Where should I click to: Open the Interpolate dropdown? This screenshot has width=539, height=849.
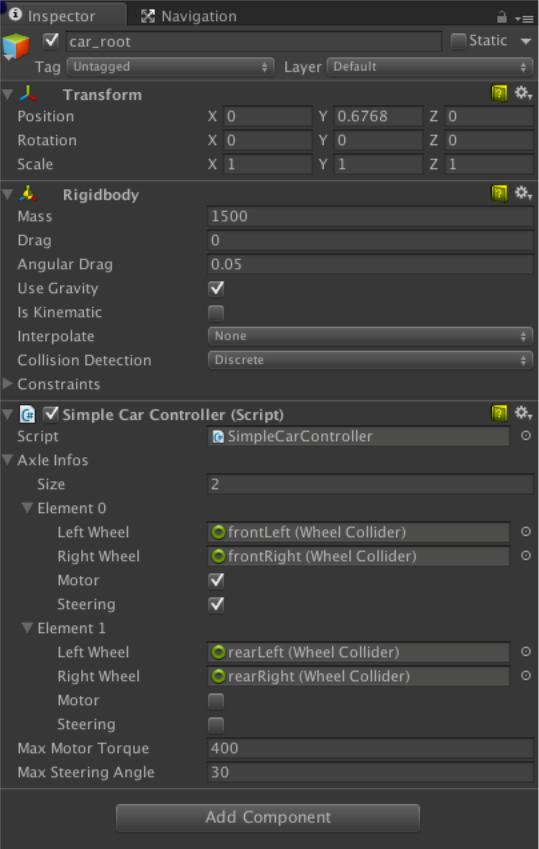click(x=371, y=336)
